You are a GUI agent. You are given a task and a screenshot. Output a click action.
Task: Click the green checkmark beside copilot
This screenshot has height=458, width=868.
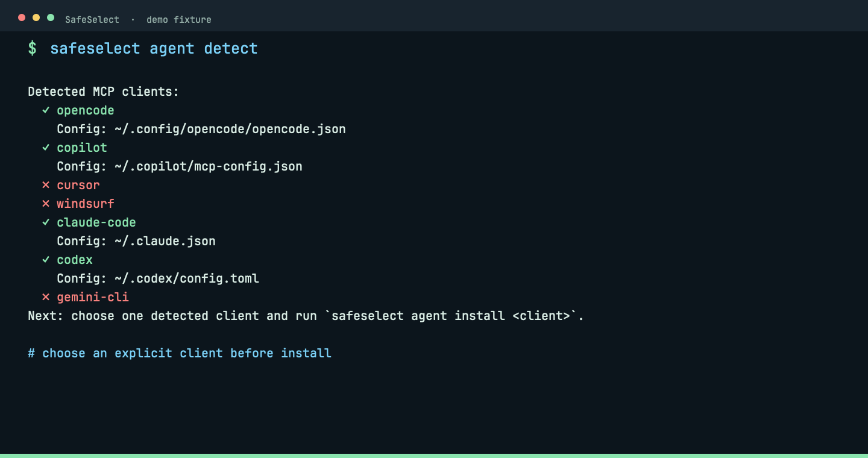[46, 148]
